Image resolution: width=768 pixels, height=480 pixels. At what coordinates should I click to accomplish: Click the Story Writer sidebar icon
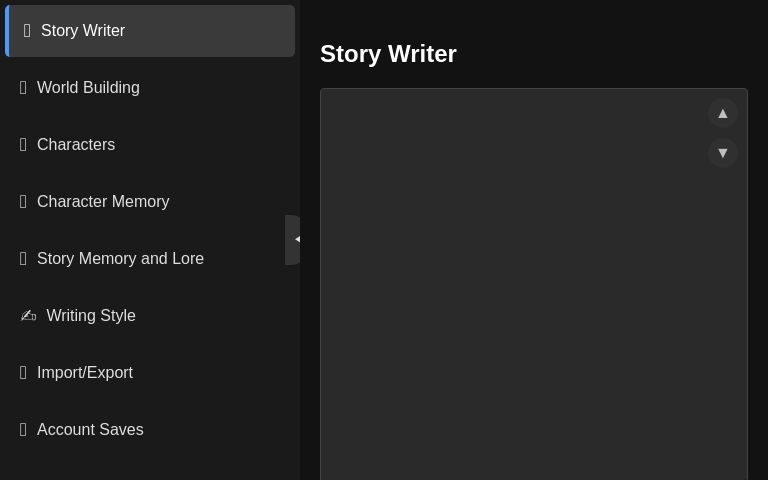pos(27,31)
